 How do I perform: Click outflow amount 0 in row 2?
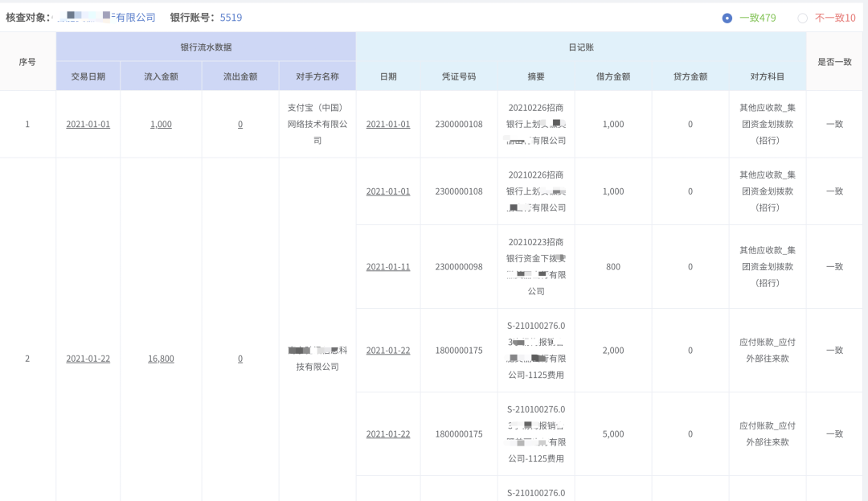coord(240,359)
